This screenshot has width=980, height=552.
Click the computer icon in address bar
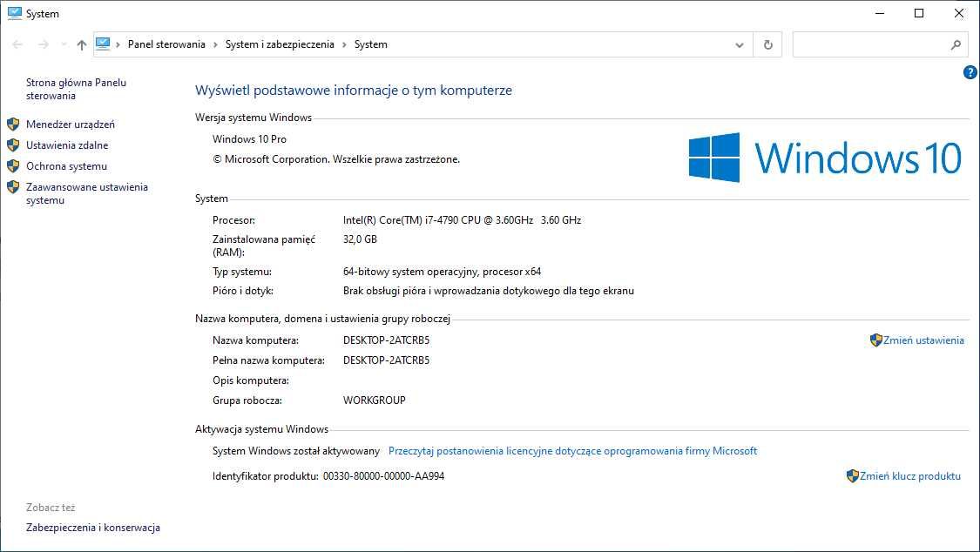click(x=103, y=44)
